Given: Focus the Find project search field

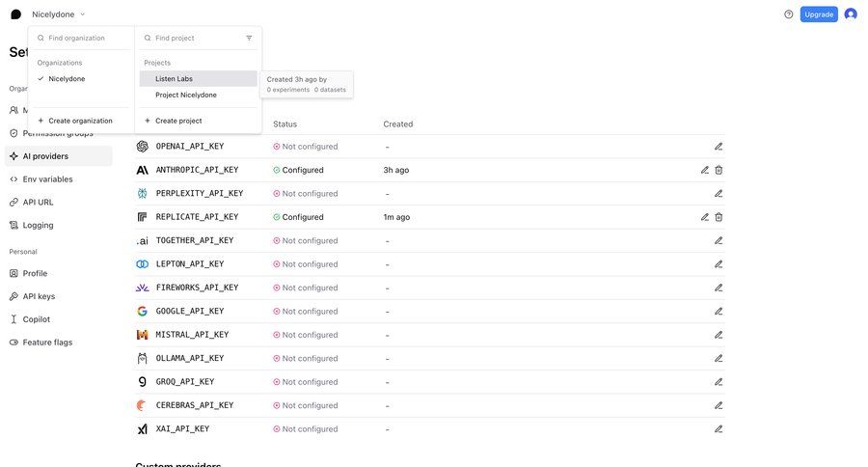Looking at the screenshot, I should coord(194,39).
